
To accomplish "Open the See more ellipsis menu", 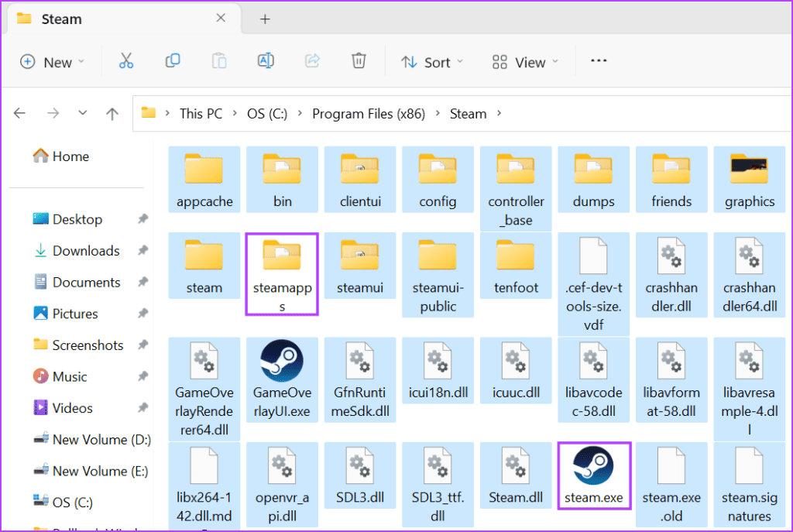I will (599, 61).
